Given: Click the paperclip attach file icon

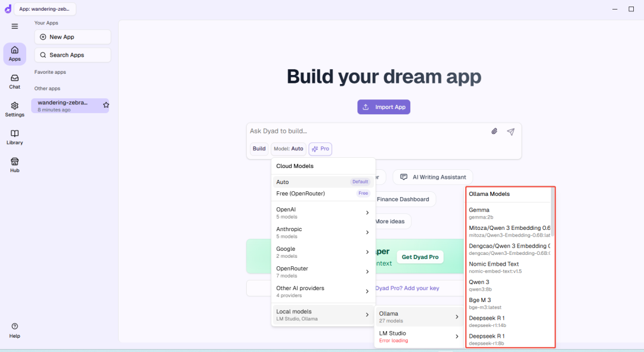Looking at the screenshot, I should coord(494,131).
